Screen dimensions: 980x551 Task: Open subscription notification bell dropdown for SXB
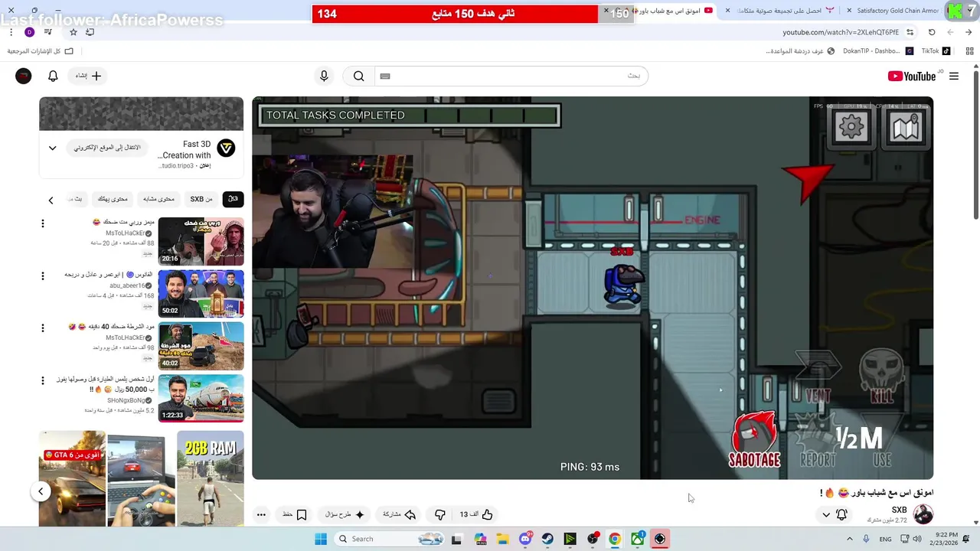tap(835, 514)
